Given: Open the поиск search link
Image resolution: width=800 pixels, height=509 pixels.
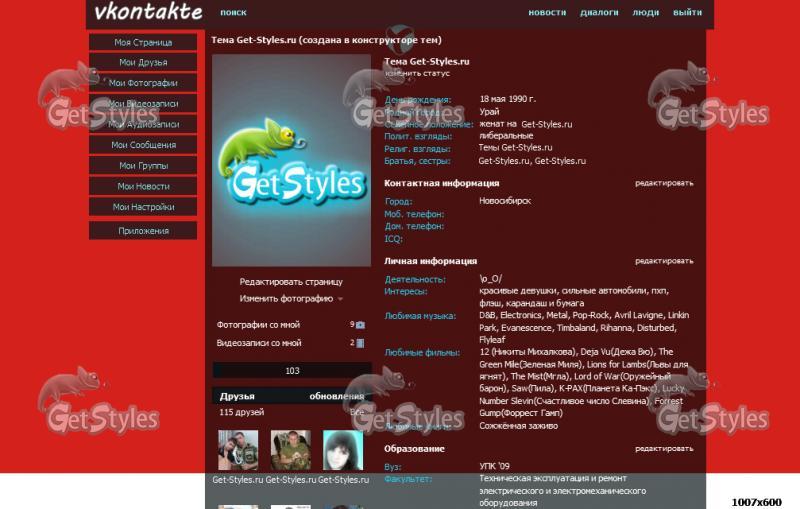Looking at the screenshot, I should (233, 13).
